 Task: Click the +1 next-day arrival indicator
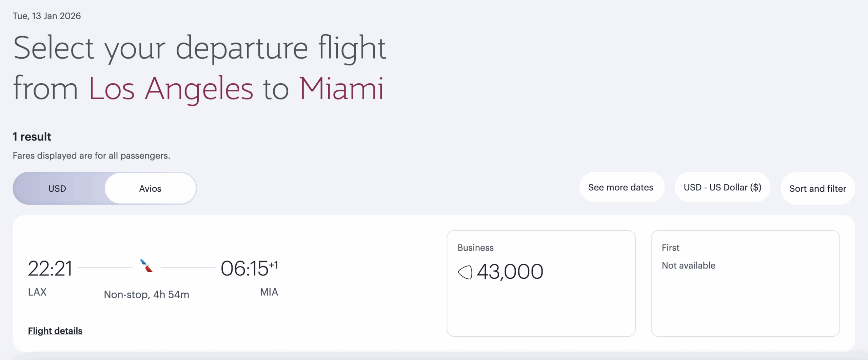274,264
